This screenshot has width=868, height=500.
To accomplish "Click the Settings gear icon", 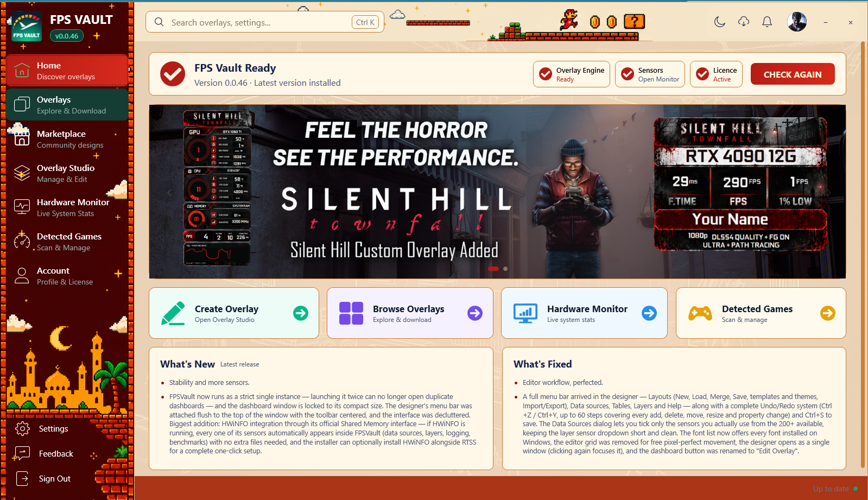I will 23,428.
